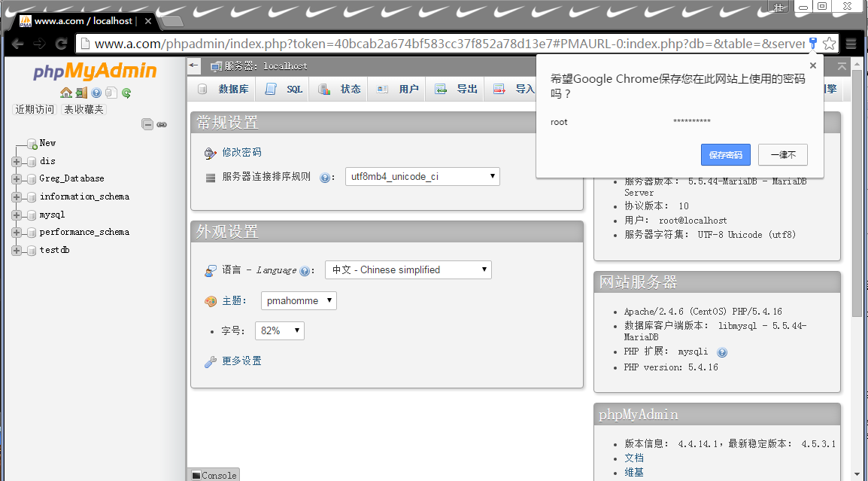This screenshot has width=868, height=481.
Task: Select performance_schema database in tree
Action: (84, 232)
